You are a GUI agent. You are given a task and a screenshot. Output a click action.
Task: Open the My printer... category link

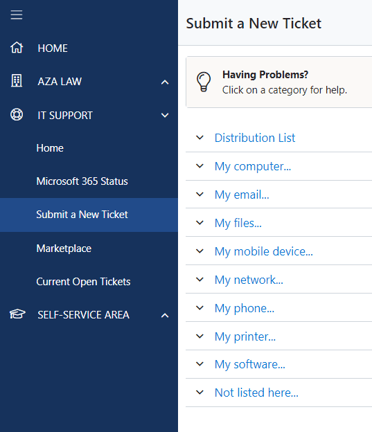pyautogui.click(x=245, y=337)
